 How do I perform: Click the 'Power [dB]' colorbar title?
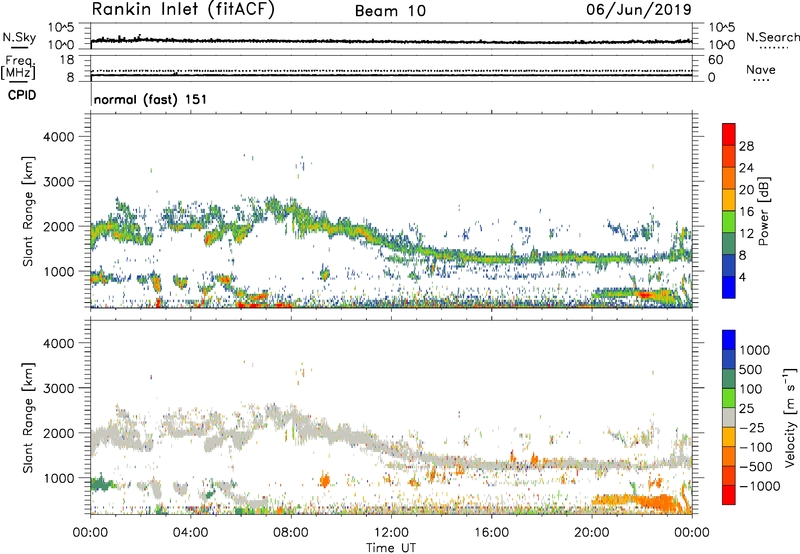coord(763,211)
